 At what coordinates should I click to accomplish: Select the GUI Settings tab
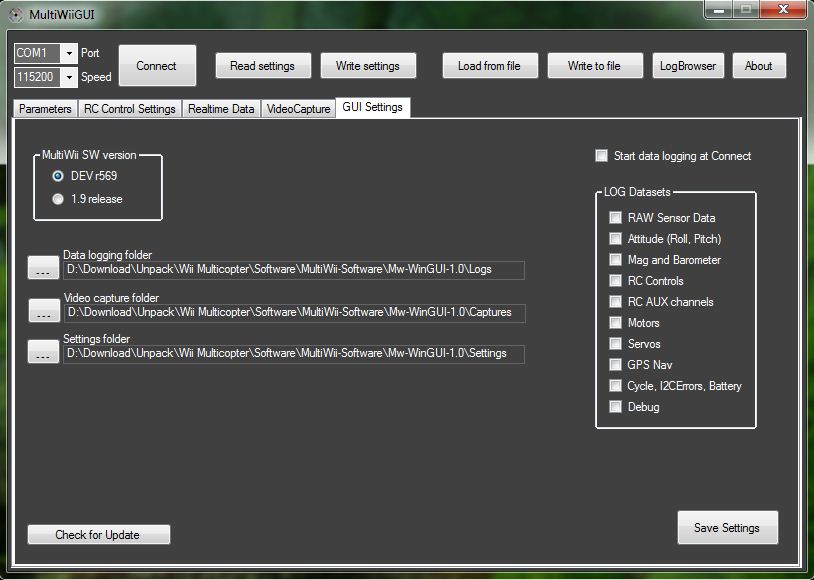(x=373, y=107)
